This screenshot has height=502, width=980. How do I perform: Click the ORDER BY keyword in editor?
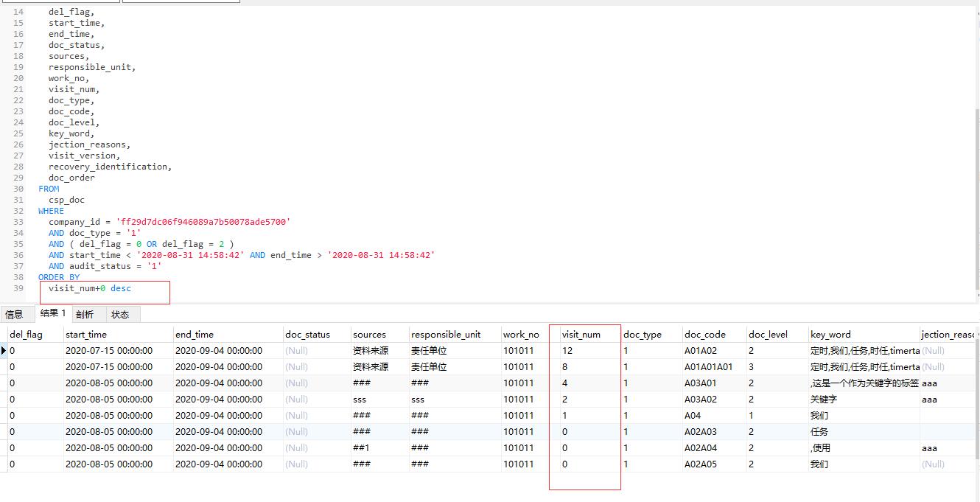59,277
